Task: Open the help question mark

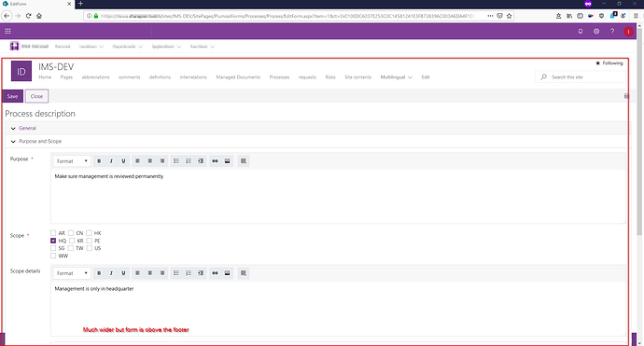Action: pyautogui.click(x=612, y=31)
